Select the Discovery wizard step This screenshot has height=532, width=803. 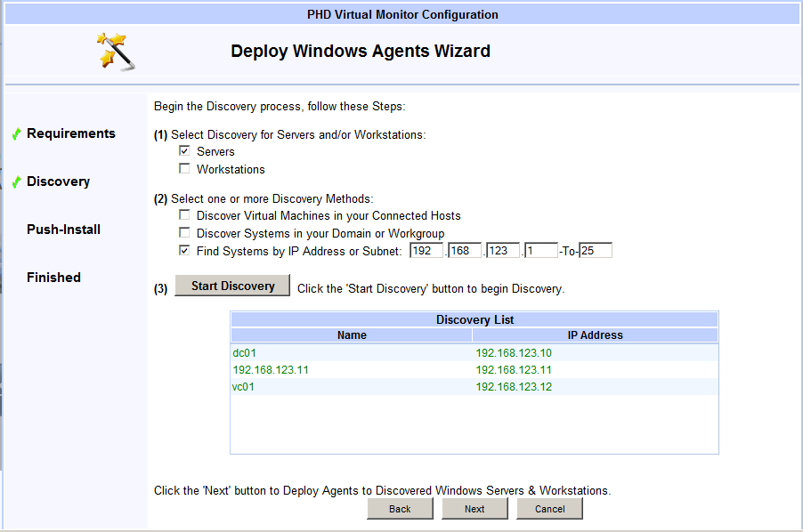(x=58, y=181)
